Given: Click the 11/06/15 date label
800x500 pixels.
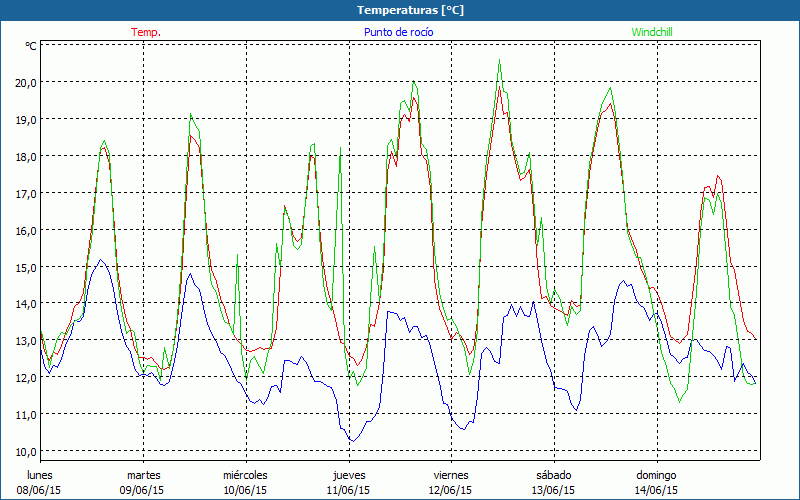Looking at the screenshot, I should click(x=348, y=490).
